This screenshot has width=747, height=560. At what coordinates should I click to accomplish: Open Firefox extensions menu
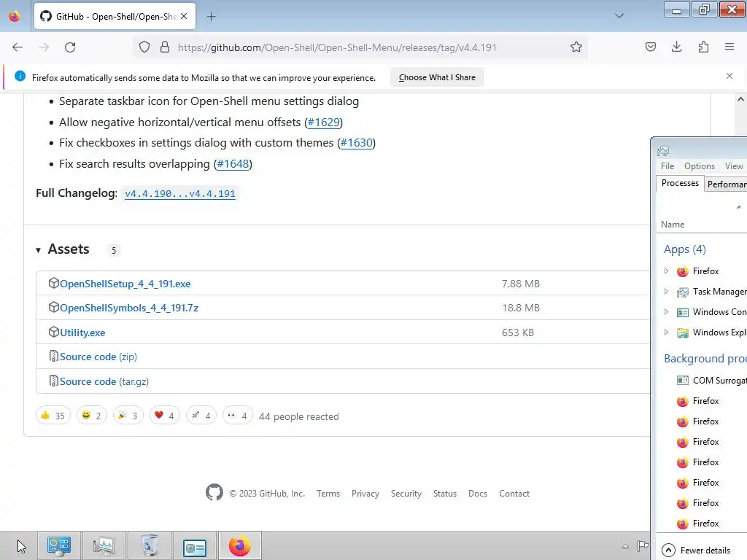(x=703, y=47)
